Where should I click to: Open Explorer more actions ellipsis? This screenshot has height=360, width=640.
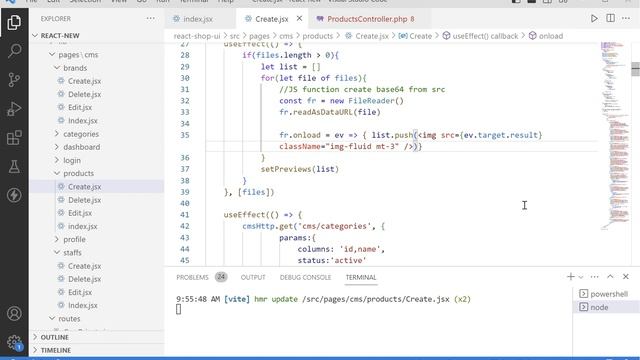coord(151,19)
